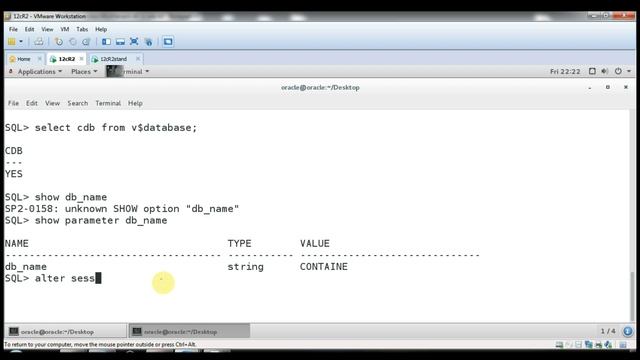The height and width of the screenshot is (360, 640).
Task: Open the Terminal app menu in top bar
Action: (x=128, y=71)
